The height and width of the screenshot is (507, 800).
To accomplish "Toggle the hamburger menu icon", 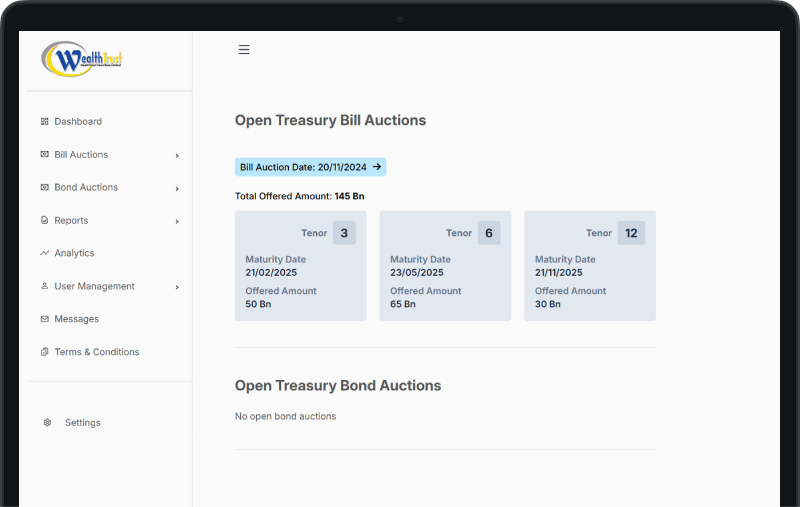I will (x=244, y=49).
